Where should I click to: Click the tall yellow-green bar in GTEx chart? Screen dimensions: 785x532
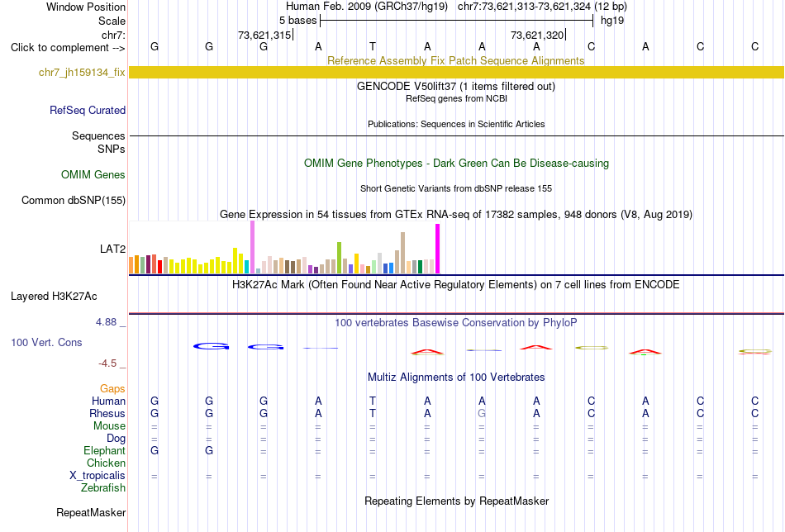click(339, 258)
